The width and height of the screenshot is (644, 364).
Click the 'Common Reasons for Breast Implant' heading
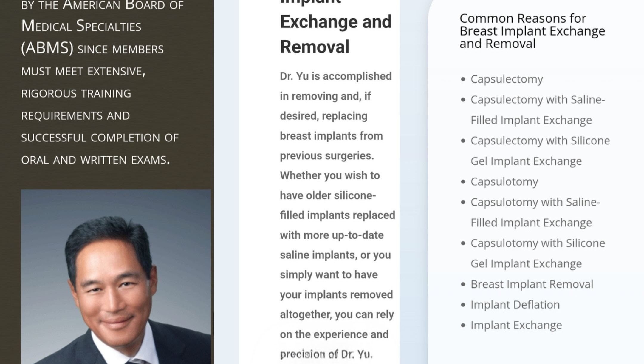click(x=532, y=31)
